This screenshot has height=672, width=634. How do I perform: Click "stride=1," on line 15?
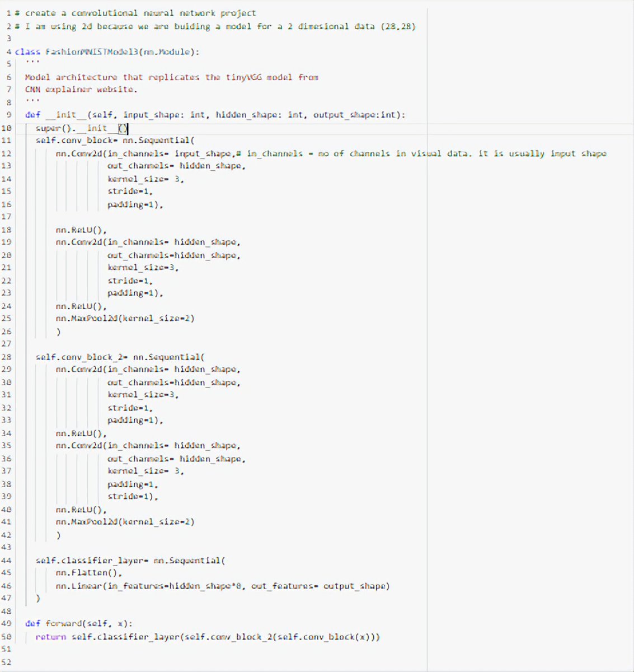[x=130, y=192]
